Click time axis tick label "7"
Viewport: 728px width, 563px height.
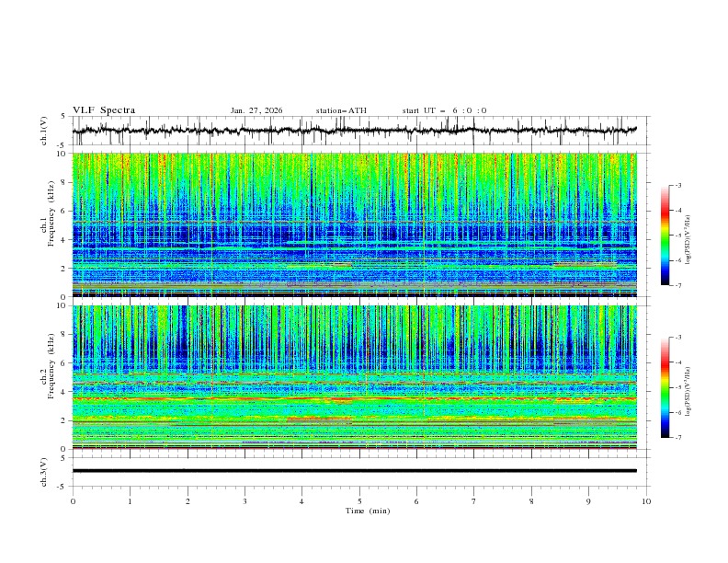474,501
